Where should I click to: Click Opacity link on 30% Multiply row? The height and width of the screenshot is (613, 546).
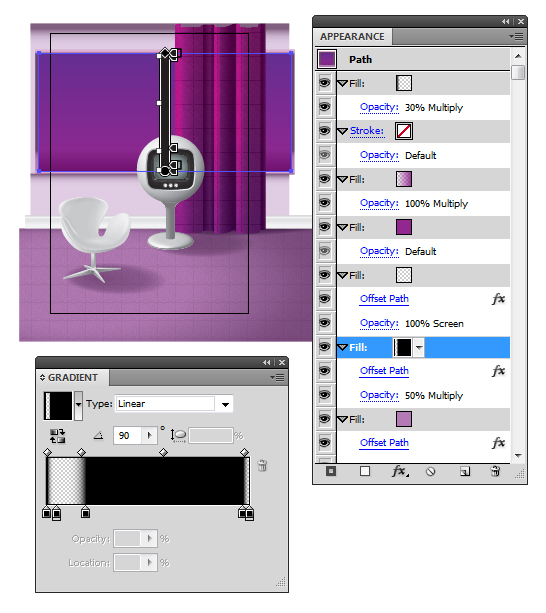(379, 107)
